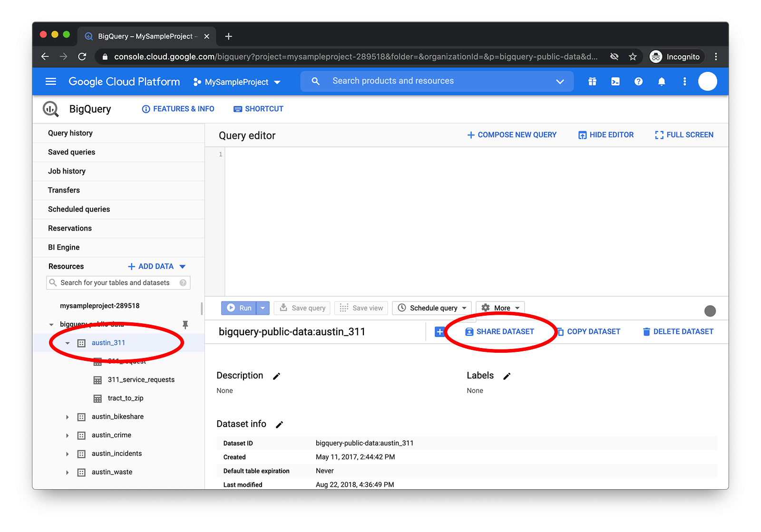Click Save query button
761x532 pixels.
(x=302, y=308)
